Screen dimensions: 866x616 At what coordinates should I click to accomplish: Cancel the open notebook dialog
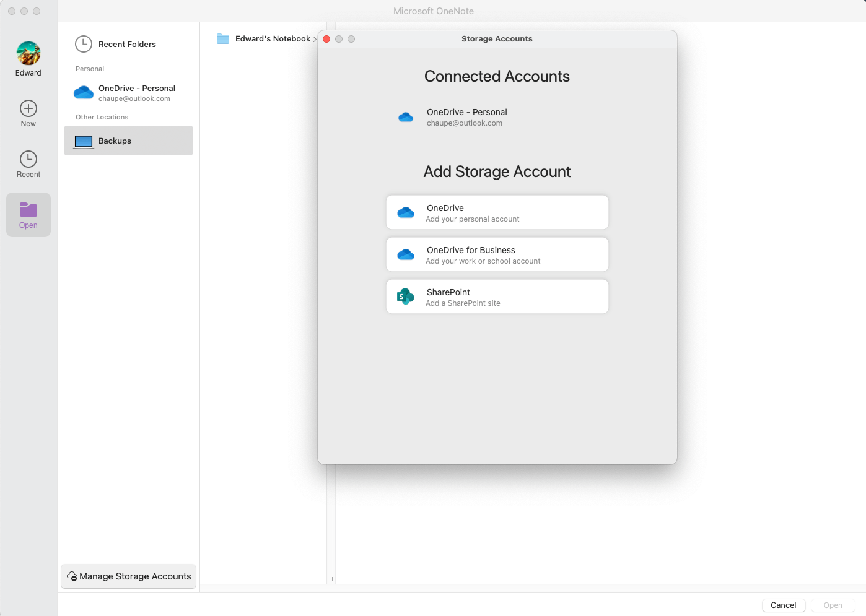coord(784,605)
